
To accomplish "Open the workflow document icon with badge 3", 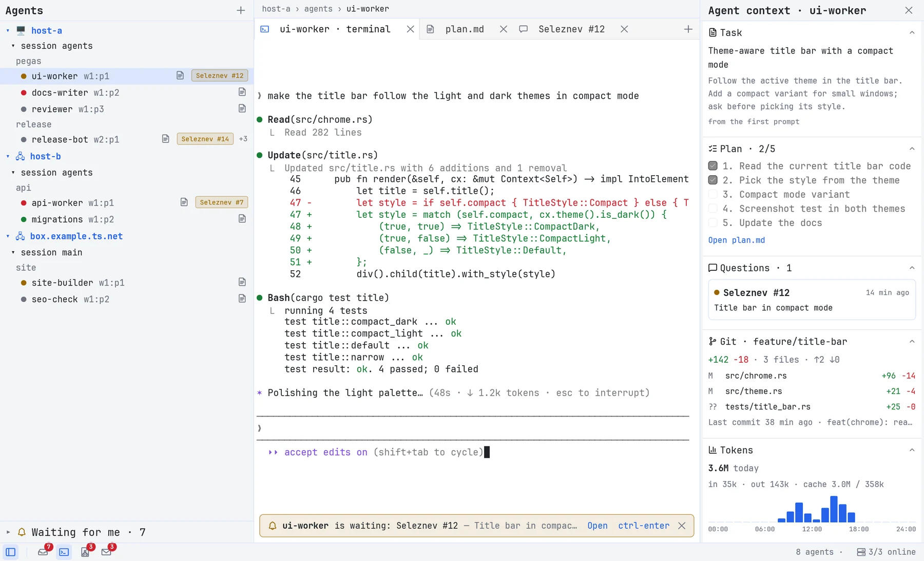I will pos(85,552).
